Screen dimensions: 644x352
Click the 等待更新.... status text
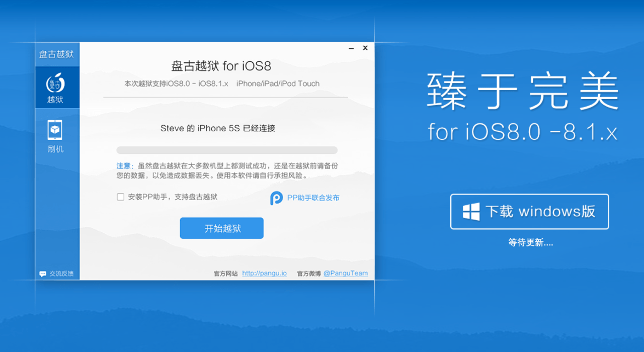point(531,243)
